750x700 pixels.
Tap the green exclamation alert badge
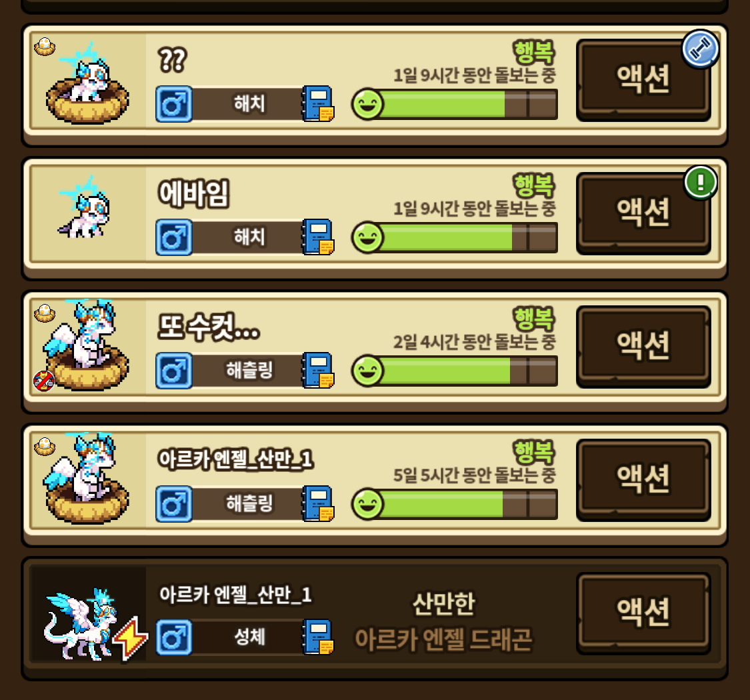coord(700,182)
